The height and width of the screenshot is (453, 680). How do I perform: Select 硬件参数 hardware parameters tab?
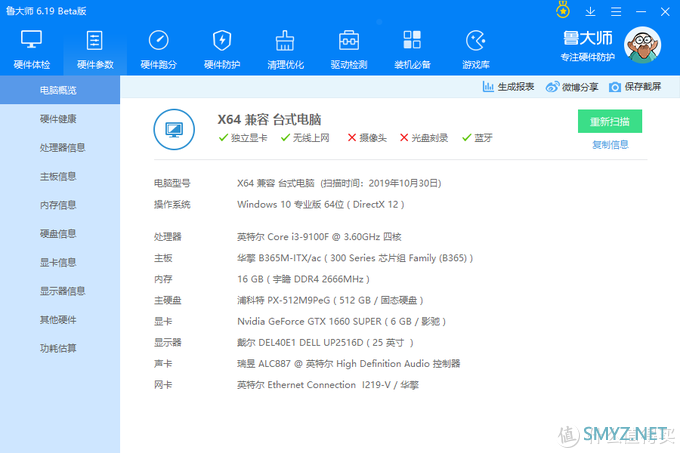point(95,50)
